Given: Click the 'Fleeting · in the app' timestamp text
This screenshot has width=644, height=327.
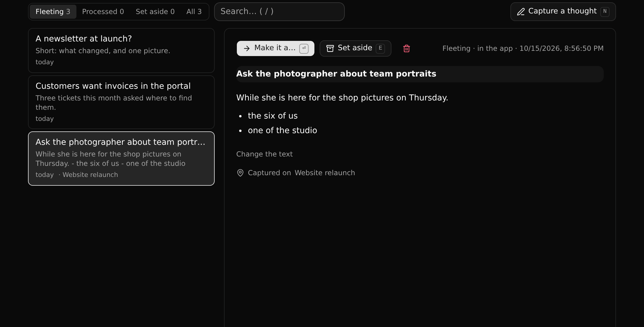Looking at the screenshot, I should [x=523, y=48].
